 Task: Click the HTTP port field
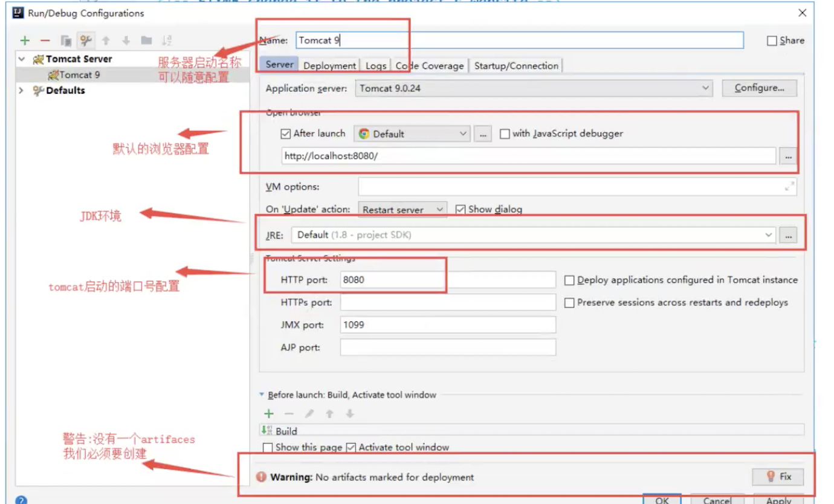[448, 280]
